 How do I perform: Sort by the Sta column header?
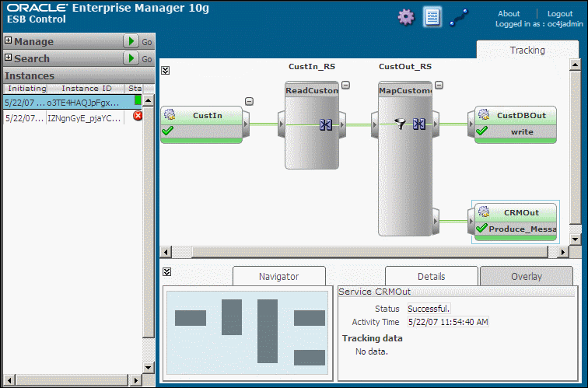(x=135, y=89)
